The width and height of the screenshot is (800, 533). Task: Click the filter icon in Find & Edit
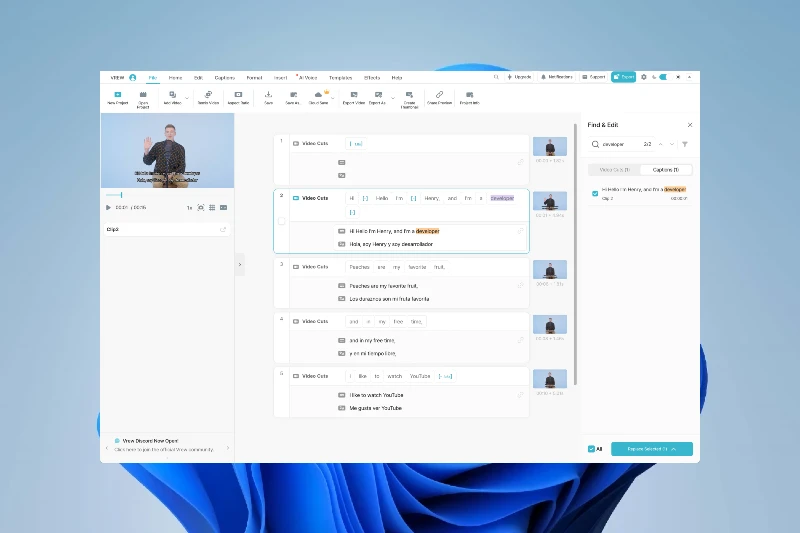(685, 144)
